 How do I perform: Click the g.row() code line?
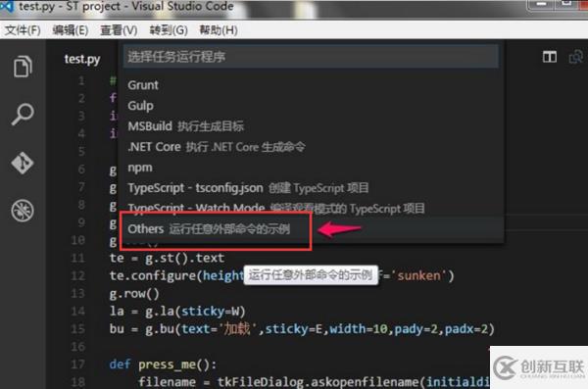(134, 293)
